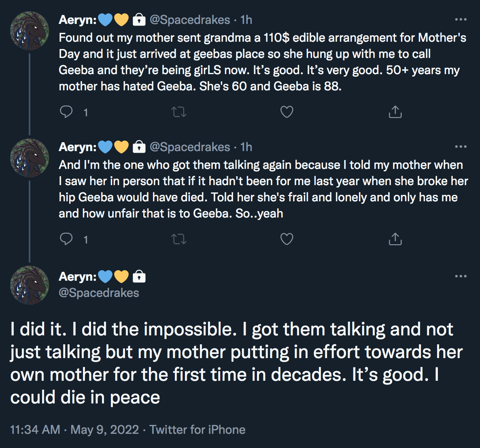Retweet the first tweet about edible arrangement
The width and height of the screenshot is (480, 448).
[x=179, y=112]
